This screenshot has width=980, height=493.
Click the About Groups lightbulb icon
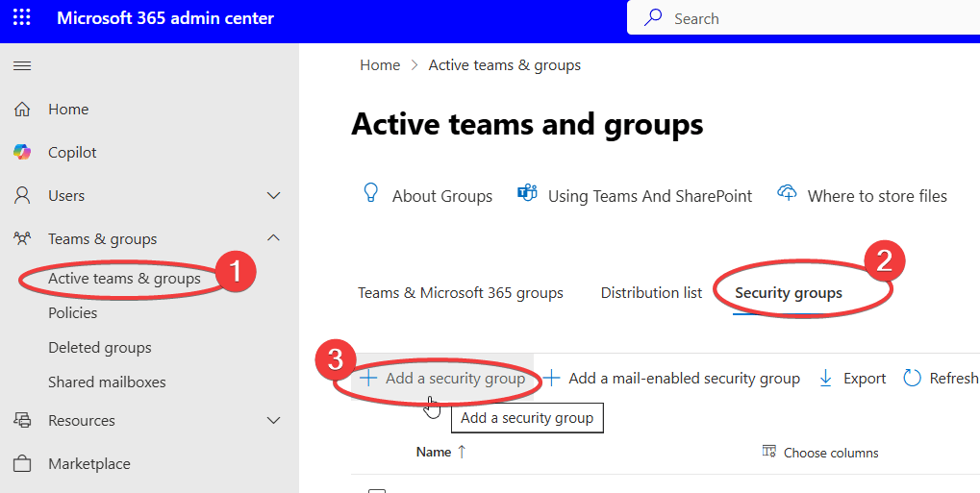click(x=371, y=193)
